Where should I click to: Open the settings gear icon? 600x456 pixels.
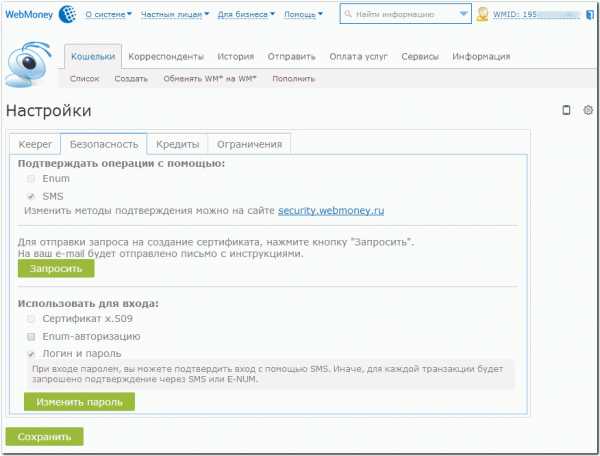point(588,110)
